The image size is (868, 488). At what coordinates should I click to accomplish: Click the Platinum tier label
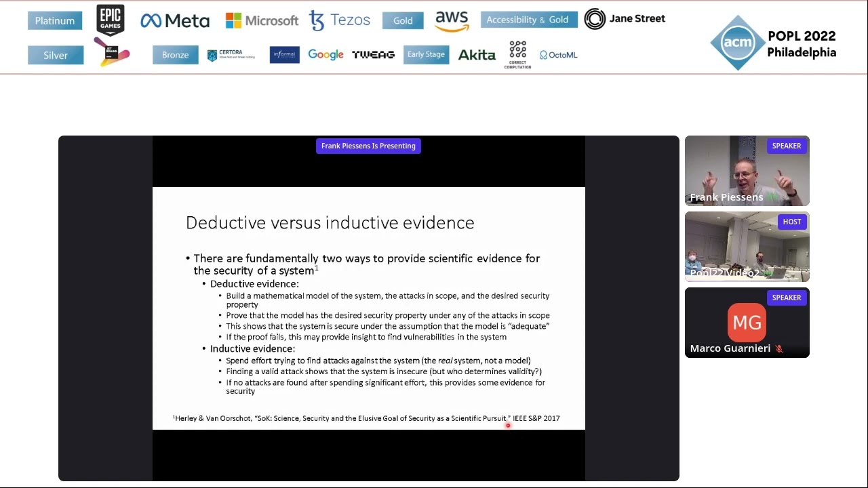[55, 20]
